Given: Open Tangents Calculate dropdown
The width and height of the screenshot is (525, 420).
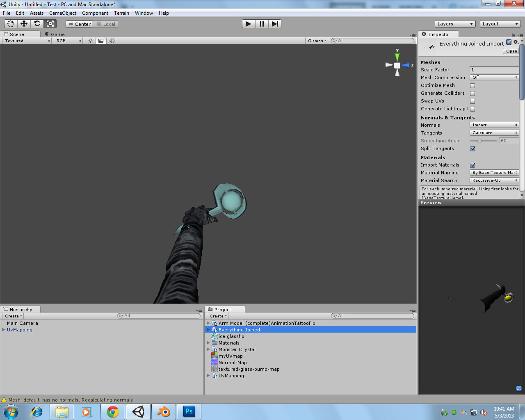Looking at the screenshot, I should (494, 133).
